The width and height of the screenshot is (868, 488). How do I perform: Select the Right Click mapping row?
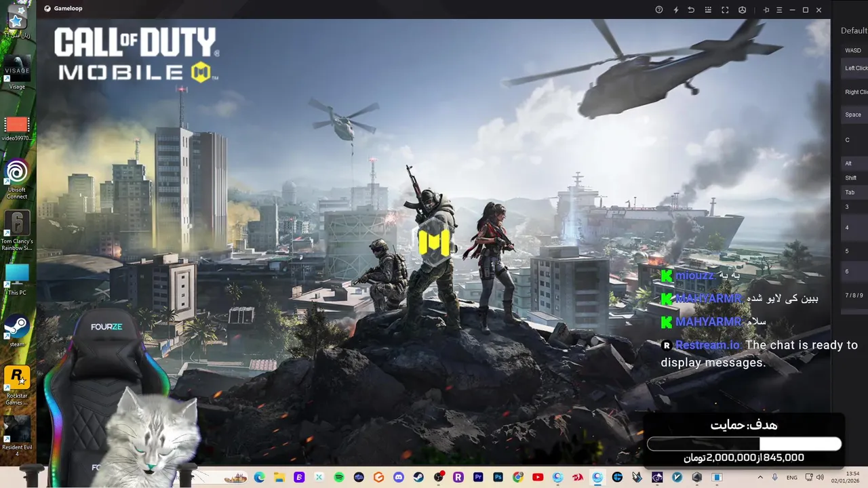[x=854, y=91]
